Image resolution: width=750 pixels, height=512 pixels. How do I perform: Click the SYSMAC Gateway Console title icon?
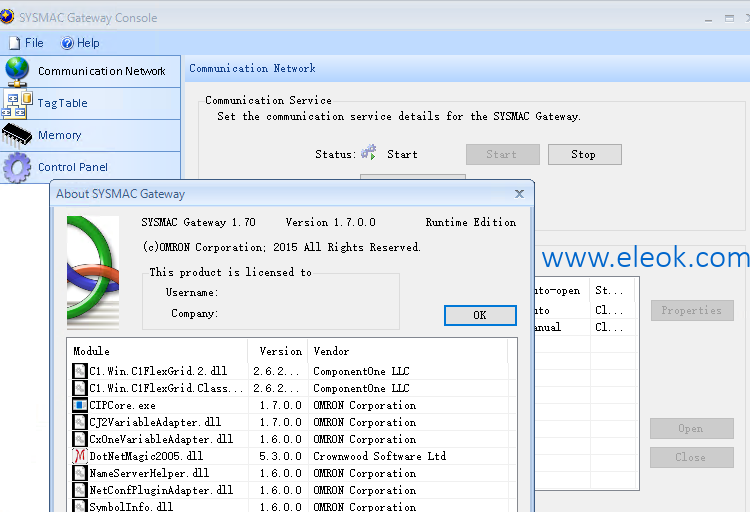[7, 17]
